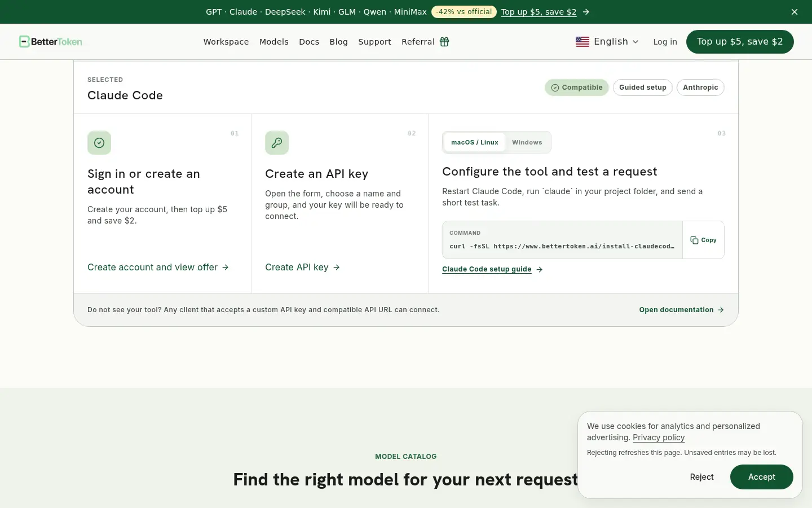This screenshot has height=508, width=812.
Task: Click the 'Claude Code' selected heading
Action: pyautogui.click(x=125, y=95)
